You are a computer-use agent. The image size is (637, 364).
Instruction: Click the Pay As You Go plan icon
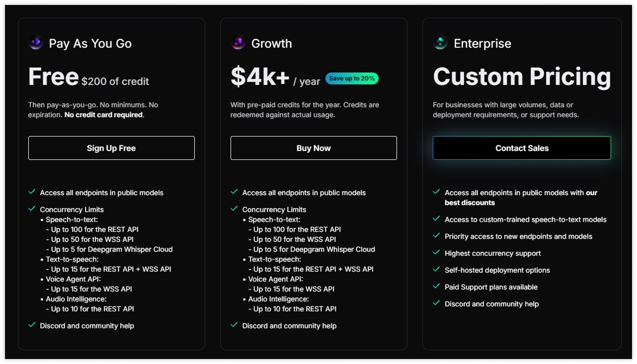pyautogui.click(x=36, y=43)
